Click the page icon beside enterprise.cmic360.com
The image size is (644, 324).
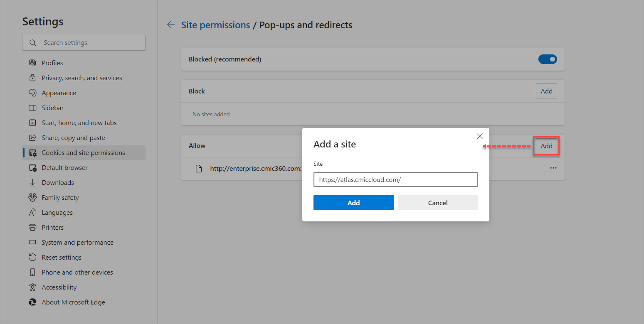pos(199,169)
